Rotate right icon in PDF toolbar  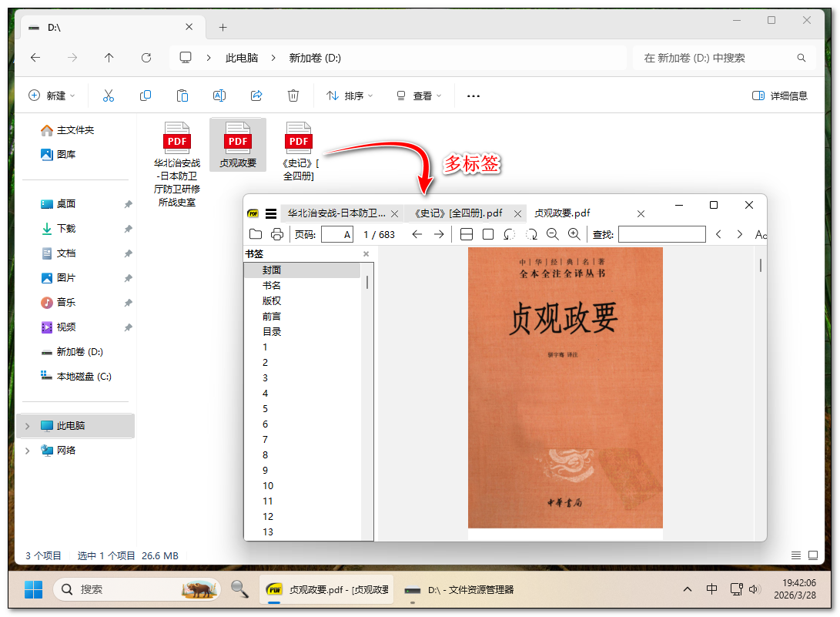[x=531, y=234]
